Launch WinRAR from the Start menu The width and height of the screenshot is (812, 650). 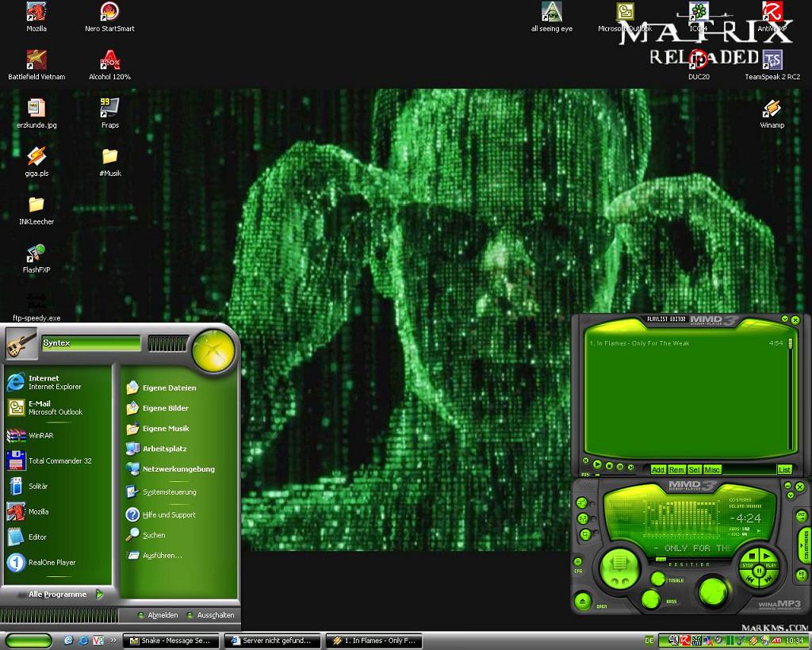(58, 435)
